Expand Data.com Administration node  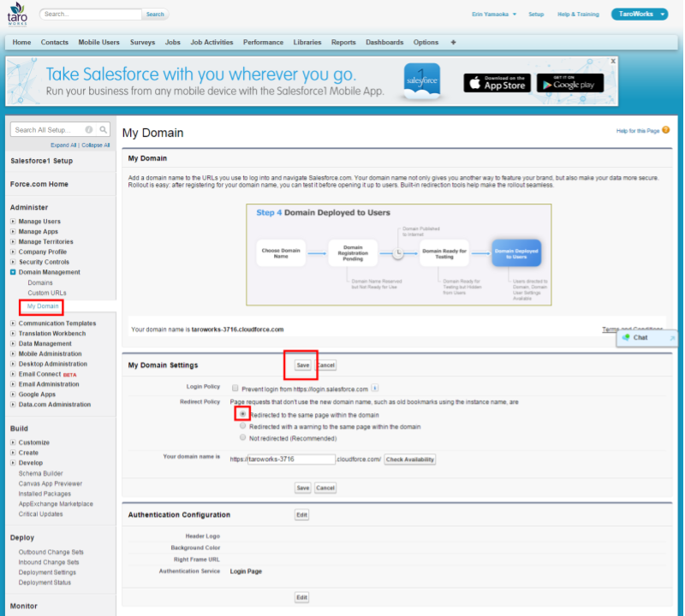point(13,405)
